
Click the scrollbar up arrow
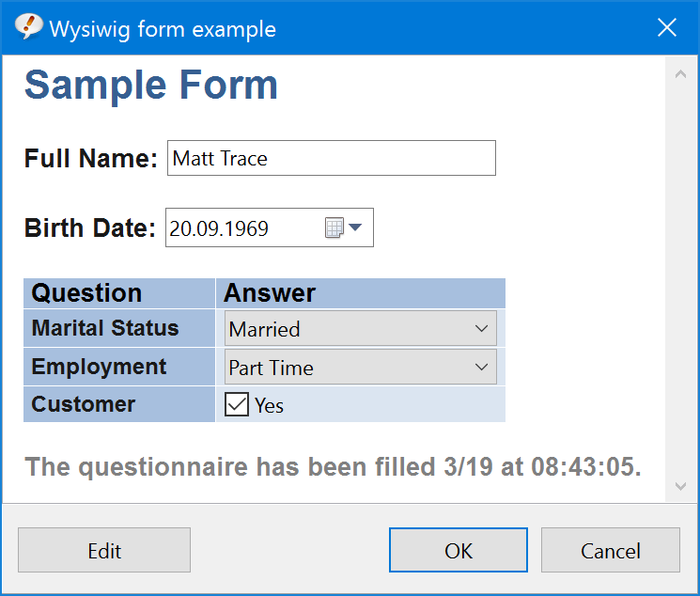click(x=681, y=74)
